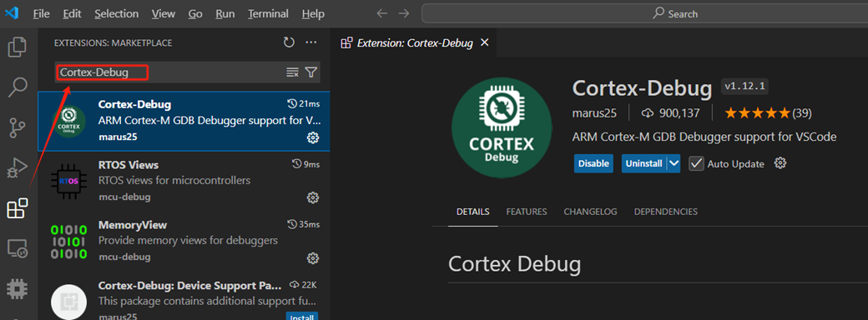Image resolution: width=868 pixels, height=320 pixels.
Task: Open the Help menu
Action: coord(313,14)
